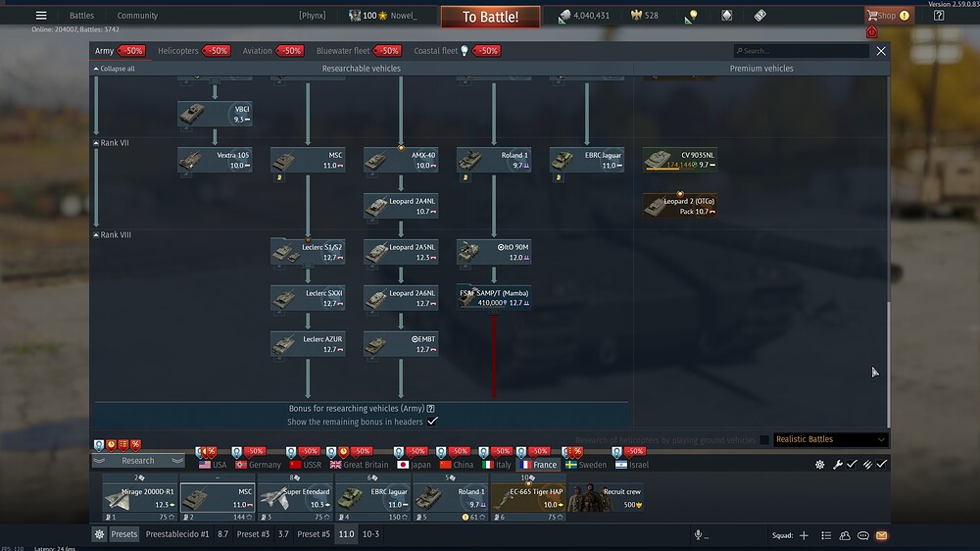
Task: Select the Israel nation tab
Action: click(x=632, y=465)
